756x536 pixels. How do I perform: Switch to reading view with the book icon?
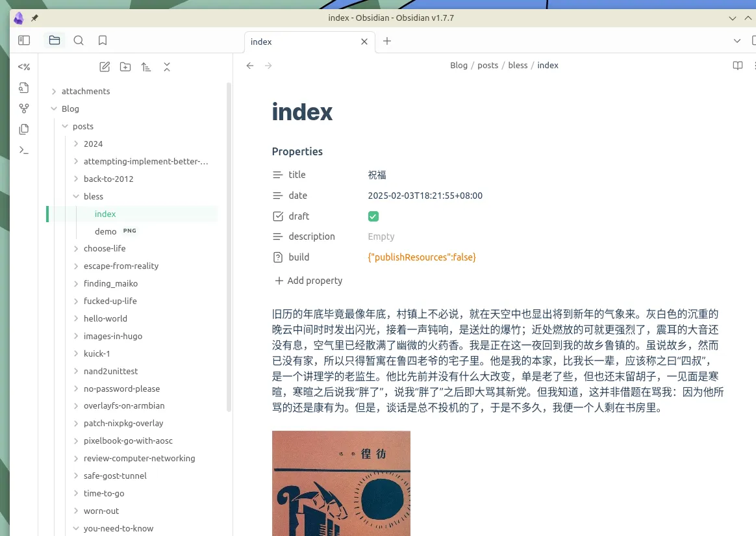click(737, 65)
